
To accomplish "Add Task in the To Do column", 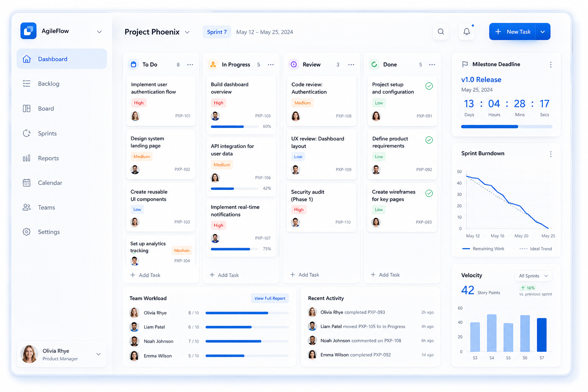I will 145,275.
